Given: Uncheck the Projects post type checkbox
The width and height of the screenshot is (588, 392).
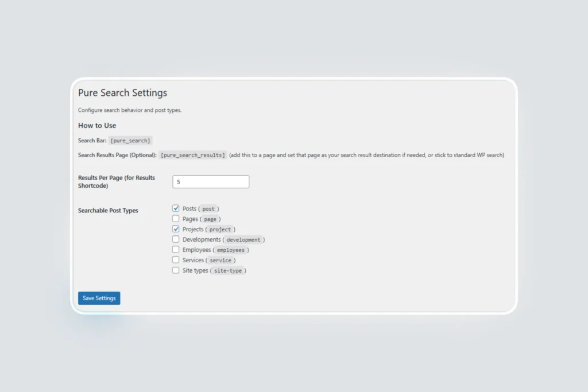Looking at the screenshot, I should tap(176, 229).
